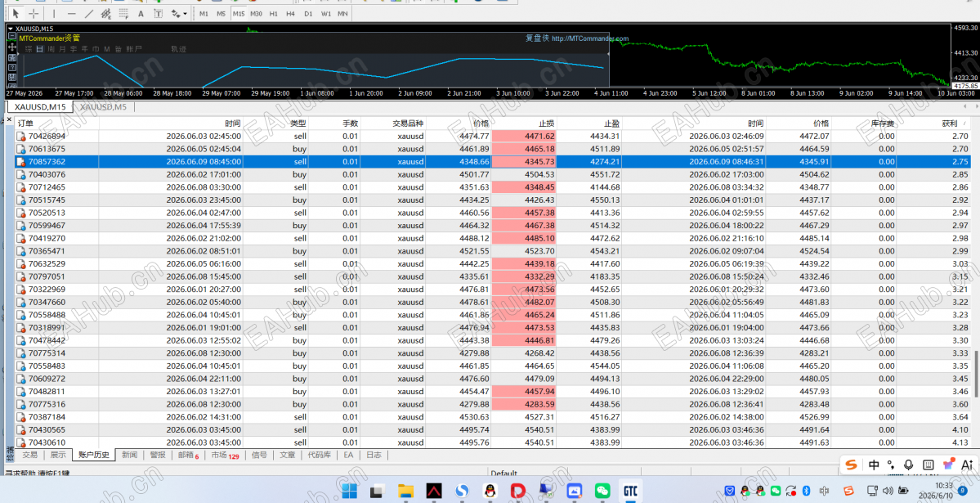Switch chart to H4 timeframe

point(291,13)
